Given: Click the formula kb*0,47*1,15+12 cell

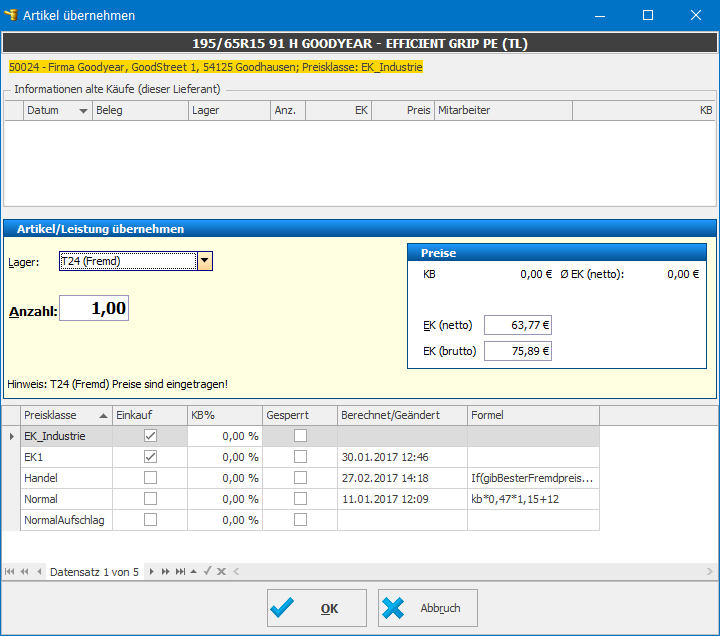Looking at the screenshot, I should [534, 499].
